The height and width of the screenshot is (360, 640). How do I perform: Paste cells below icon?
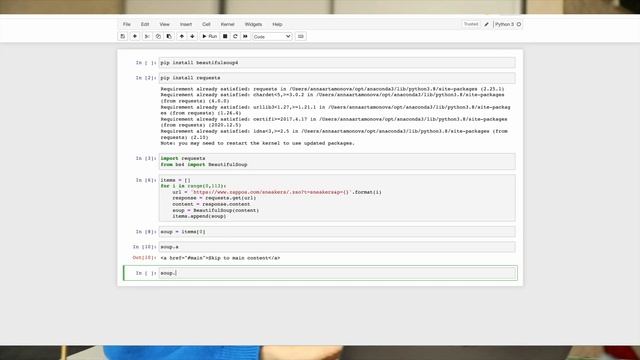(x=169, y=36)
